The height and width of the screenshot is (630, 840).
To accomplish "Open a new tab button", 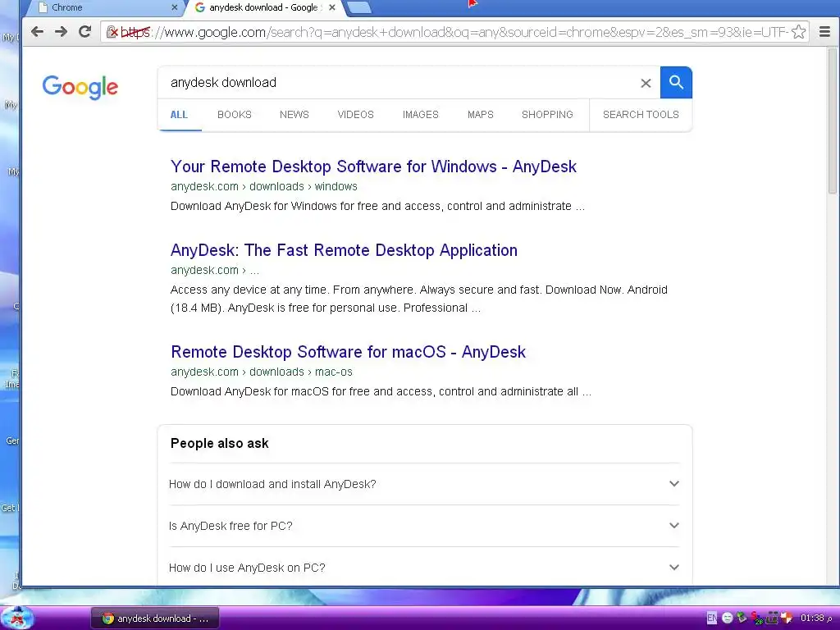I will [359, 7].
